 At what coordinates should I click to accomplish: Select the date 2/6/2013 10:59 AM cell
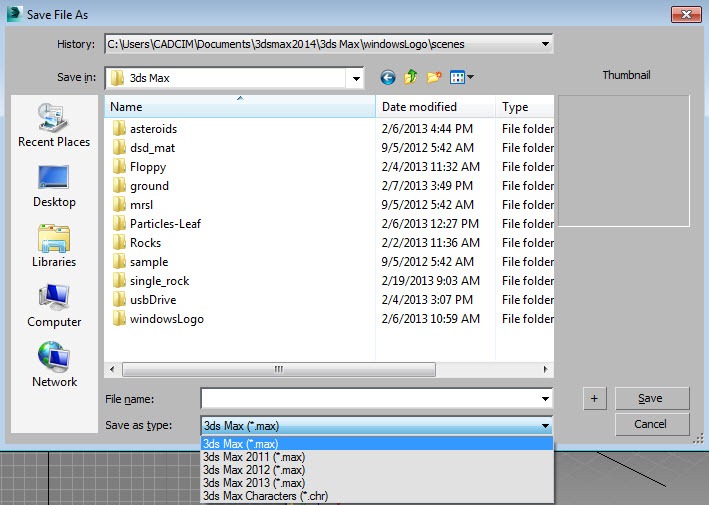tap(430, 319)
